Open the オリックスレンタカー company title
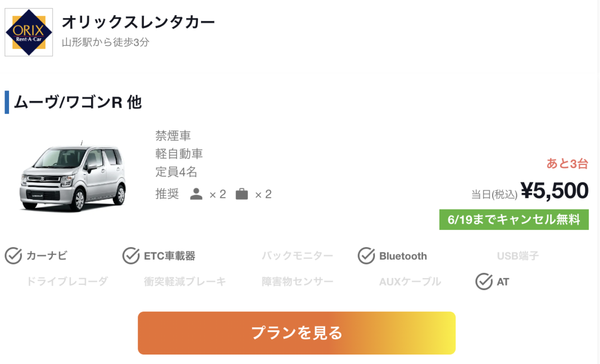Image resolution: width=600 pixels, height=364 pixels. [138, 22]
